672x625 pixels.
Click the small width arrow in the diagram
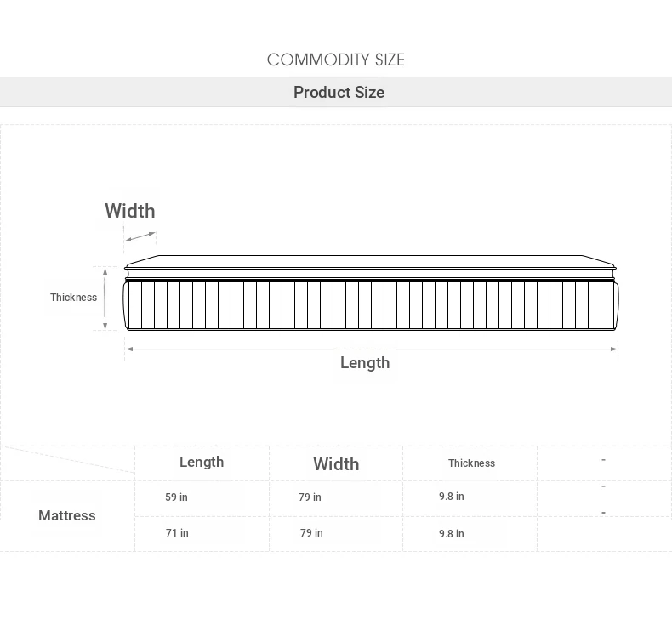click(140, 236)
